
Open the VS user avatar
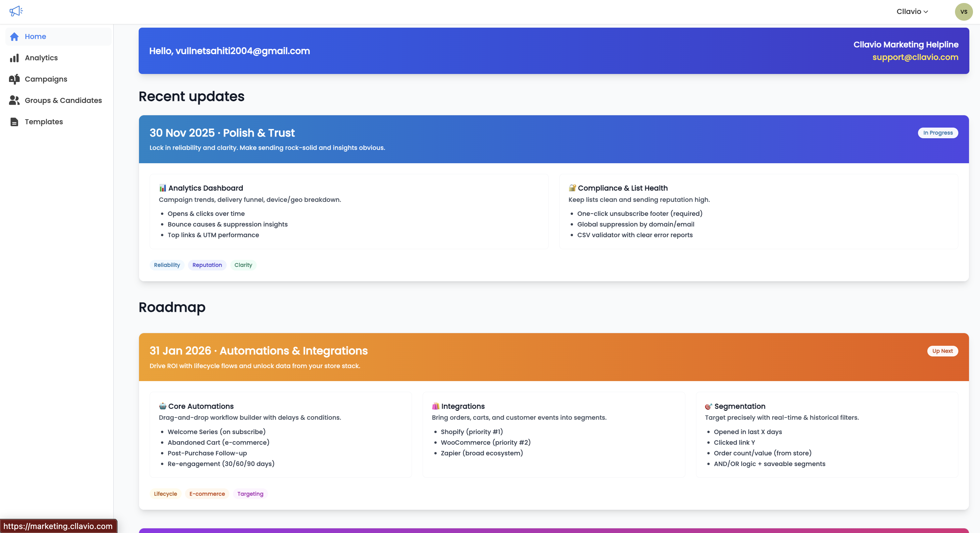964,11
